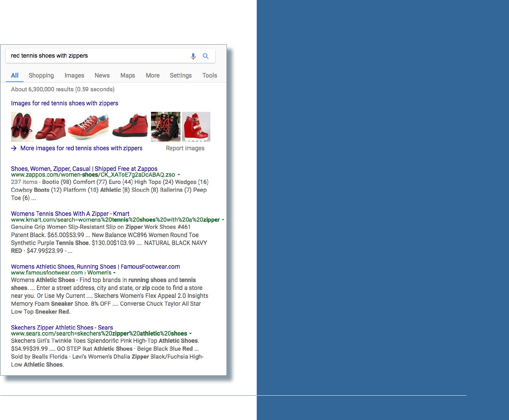The width and height of the screenshot is (509, 420).
Task: Click the www.sears.com green URL text
Action: coord(99,333)
